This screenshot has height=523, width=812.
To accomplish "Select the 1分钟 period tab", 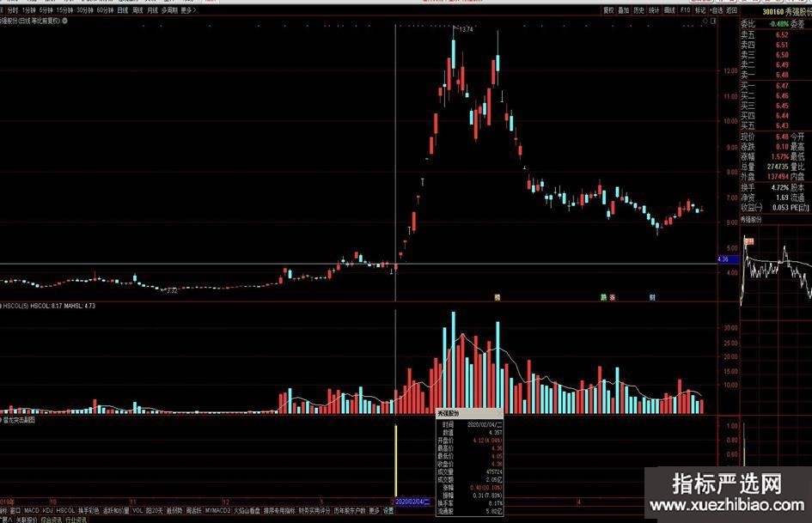I will tap(29, 9).
